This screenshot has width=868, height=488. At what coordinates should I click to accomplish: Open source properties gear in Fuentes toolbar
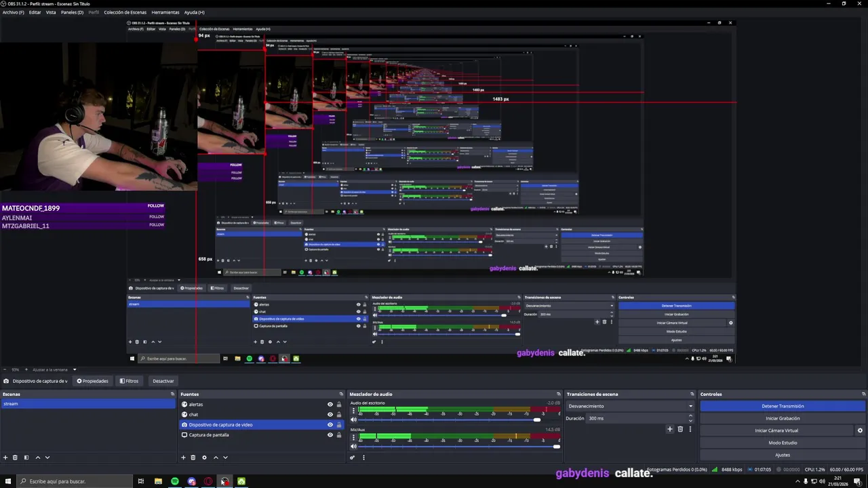click(x=204, y=457)
